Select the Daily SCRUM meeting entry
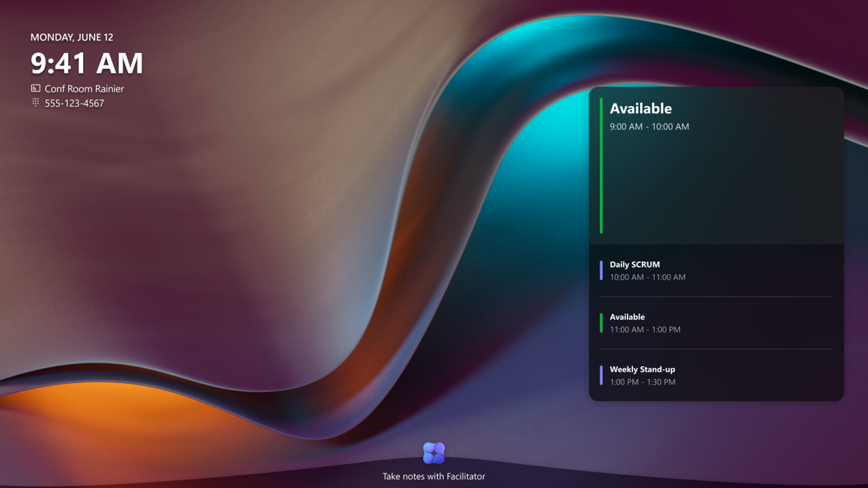The image size is (868, 488). click(716, 270)
